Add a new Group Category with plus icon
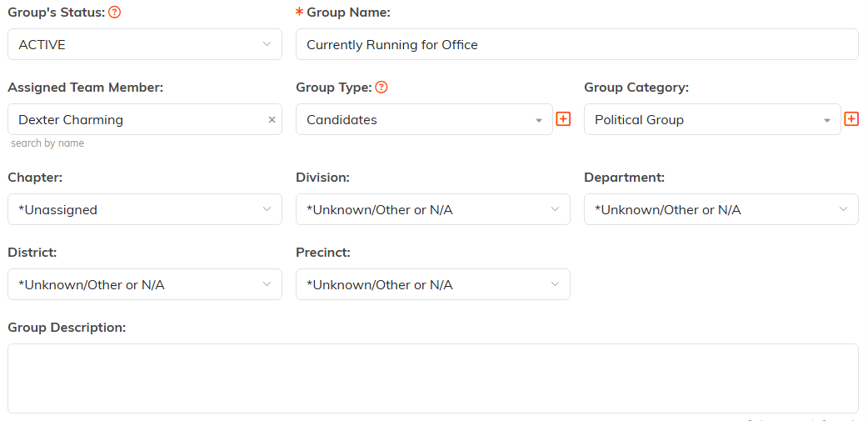This screenshot has height=421, width=868. pos(851,118)
